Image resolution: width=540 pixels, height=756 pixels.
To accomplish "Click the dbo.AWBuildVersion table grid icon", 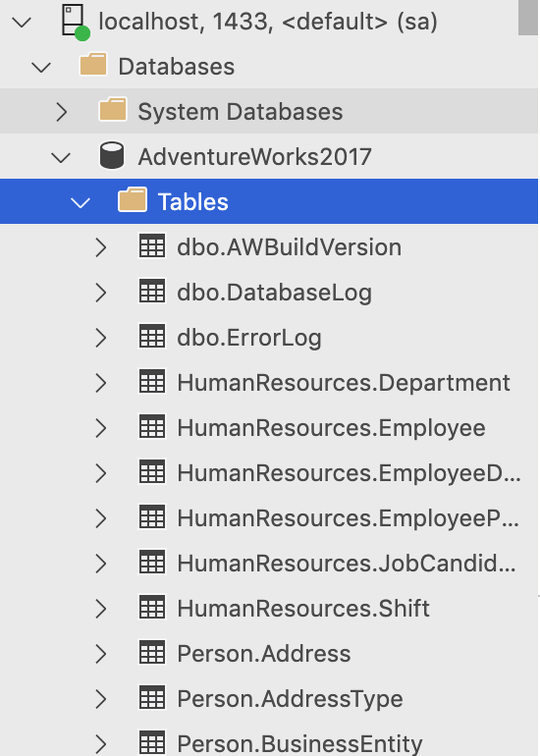I will pyautogui.click(x=152, y=245).
